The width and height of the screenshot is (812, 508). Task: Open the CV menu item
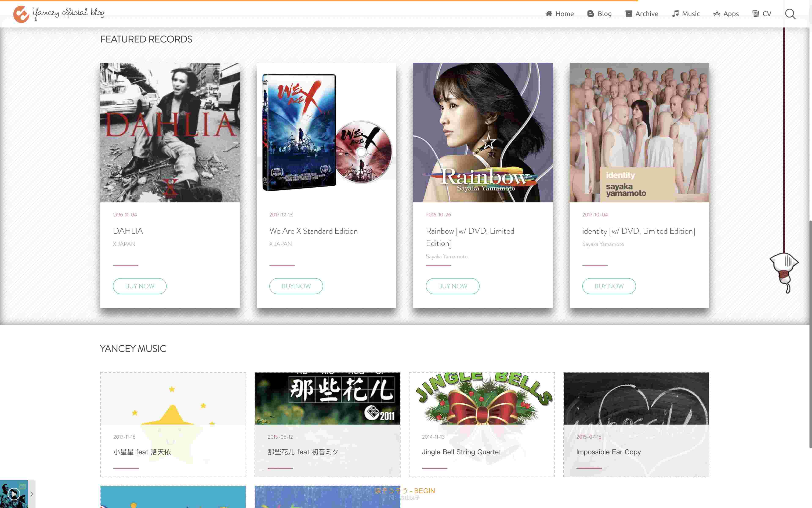762,14
